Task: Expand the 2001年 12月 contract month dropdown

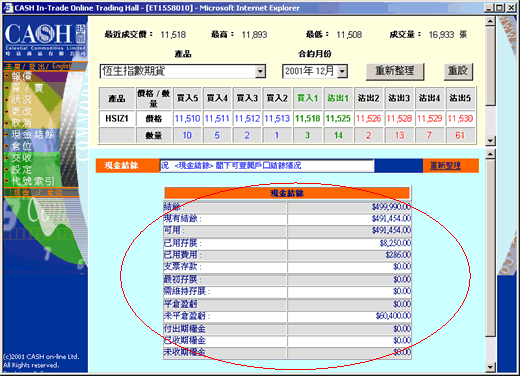Action: [342, 71]
